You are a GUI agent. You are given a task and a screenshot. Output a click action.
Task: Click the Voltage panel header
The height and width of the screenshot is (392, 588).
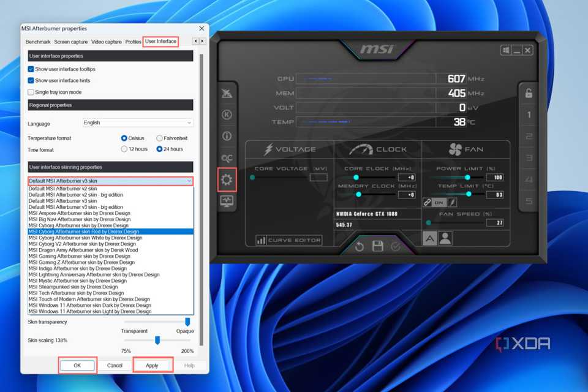coord(290,149)
